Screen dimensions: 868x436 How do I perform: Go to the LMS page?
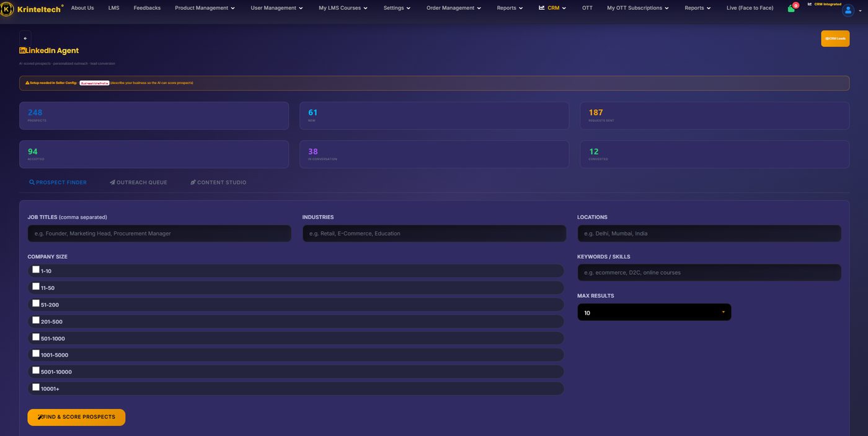(113, 8)
